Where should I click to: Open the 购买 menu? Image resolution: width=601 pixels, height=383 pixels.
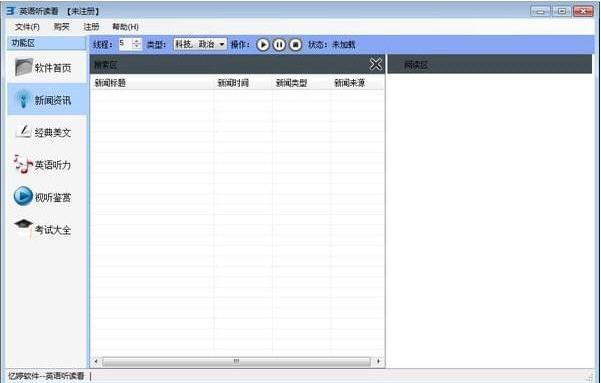coord(62,27)
